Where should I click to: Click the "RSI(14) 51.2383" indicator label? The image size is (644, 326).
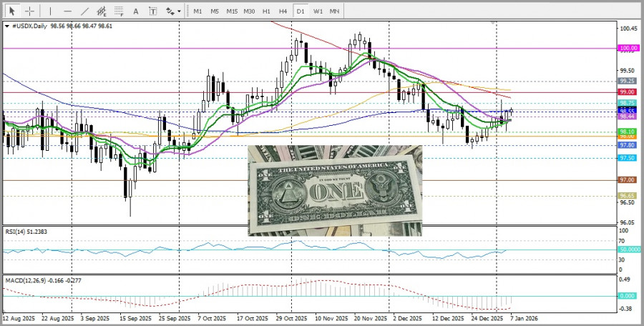(26, 232)
